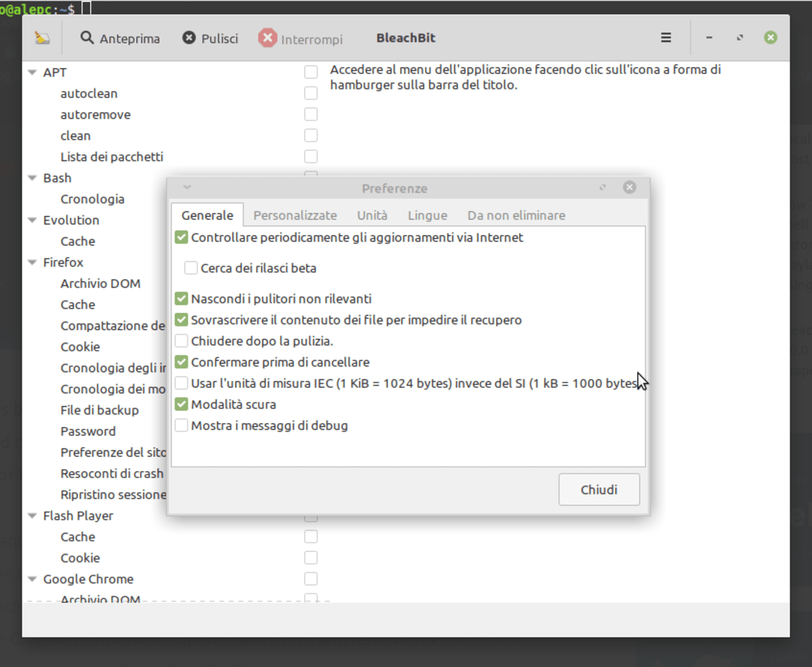Select the Da non eliminare tab

[x=516, y=215]
